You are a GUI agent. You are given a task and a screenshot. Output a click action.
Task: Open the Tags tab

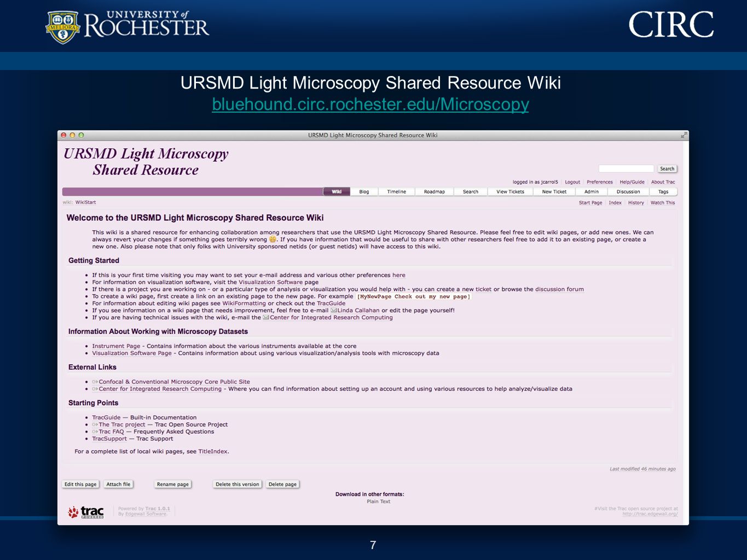pos(663,191)
